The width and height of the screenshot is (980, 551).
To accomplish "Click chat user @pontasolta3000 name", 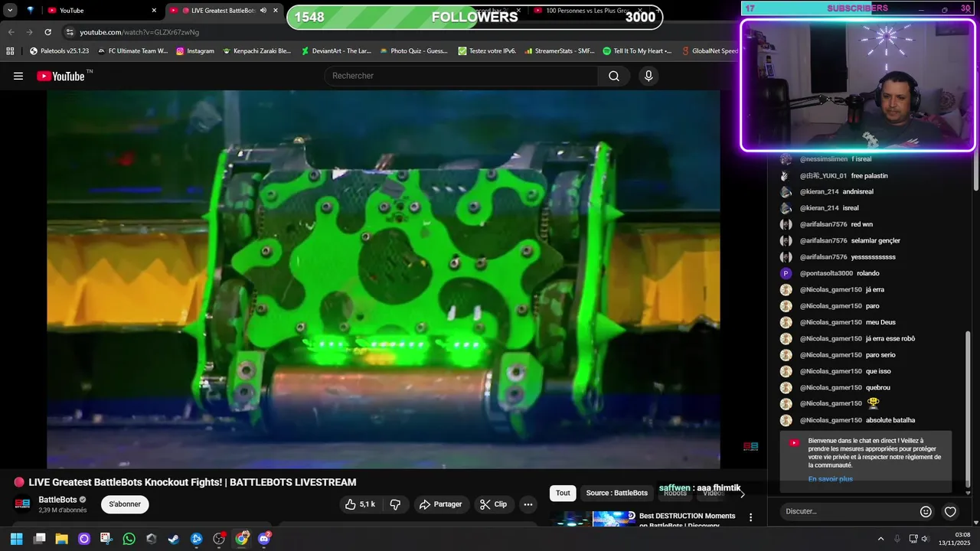I will [x=826, y=273].
